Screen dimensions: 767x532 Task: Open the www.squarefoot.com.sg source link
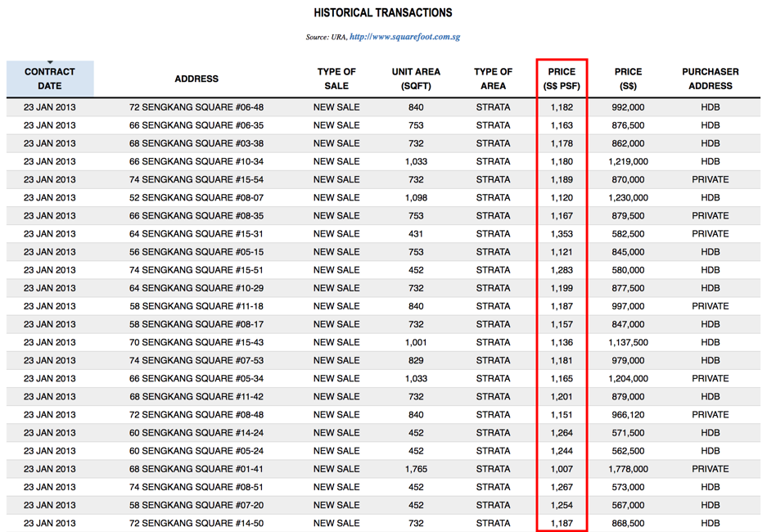(404, 37)
